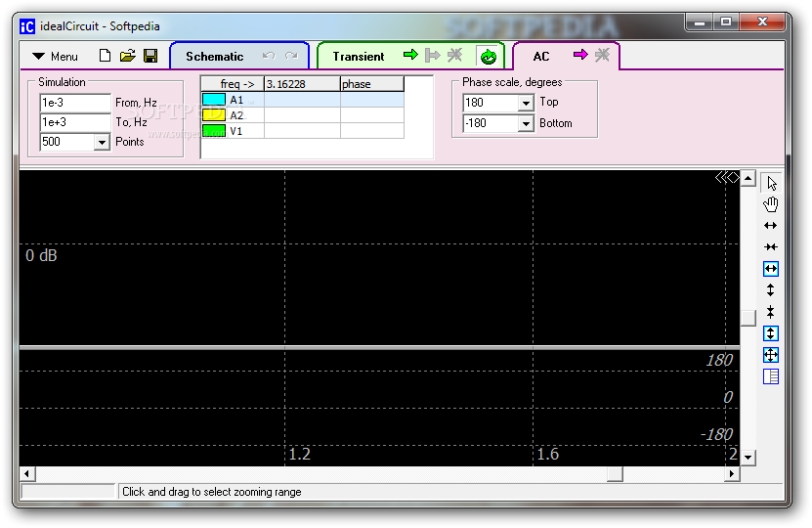Stop AC analysis with gray cross
Viewport: 812px width, 528px height.
(x=602, y=55)
